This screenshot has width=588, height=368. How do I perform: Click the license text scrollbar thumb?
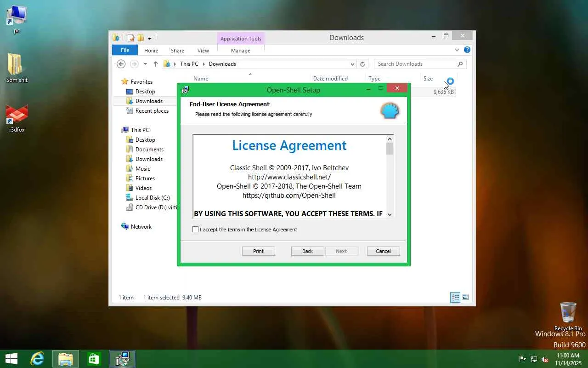click(390, 149)
